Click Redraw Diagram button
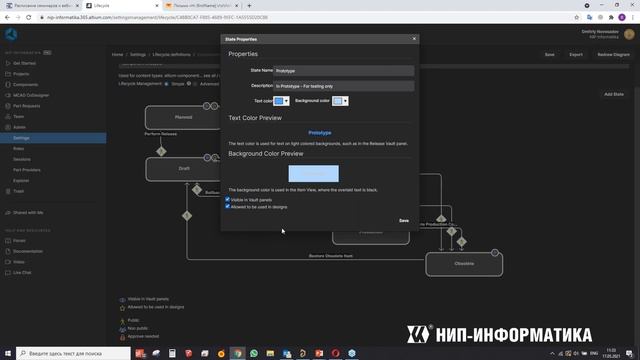 click(613, 54)
